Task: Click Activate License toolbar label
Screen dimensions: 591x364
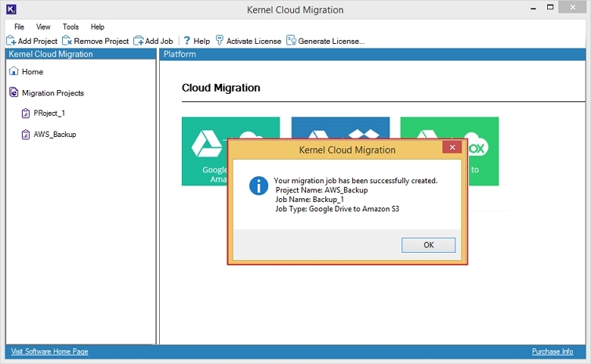Action: click(254, 41)
